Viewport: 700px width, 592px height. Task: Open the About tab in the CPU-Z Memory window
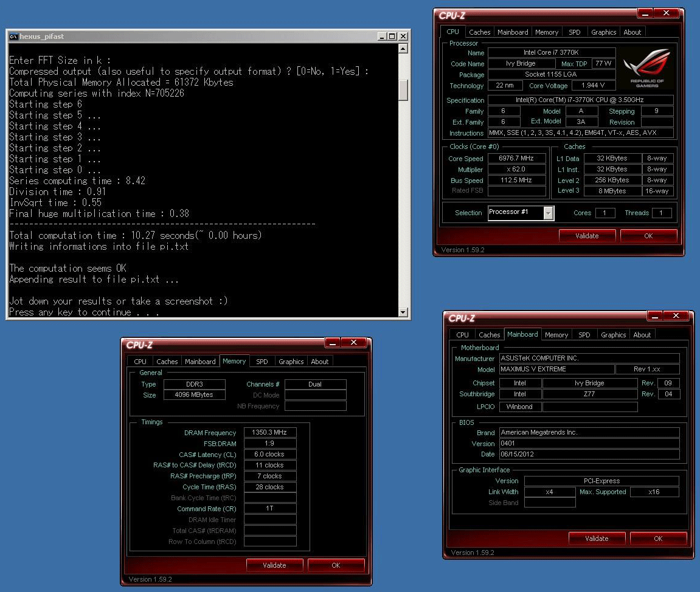[320, 362]
